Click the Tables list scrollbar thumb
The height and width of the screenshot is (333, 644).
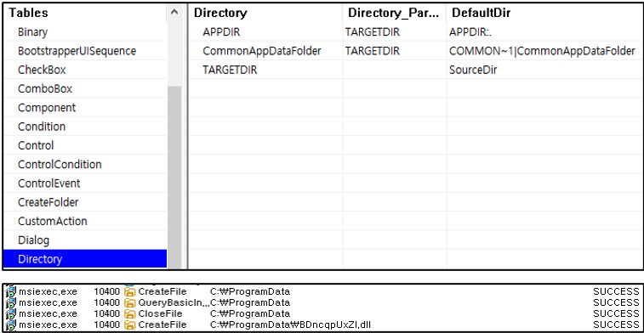pos(174,178)
